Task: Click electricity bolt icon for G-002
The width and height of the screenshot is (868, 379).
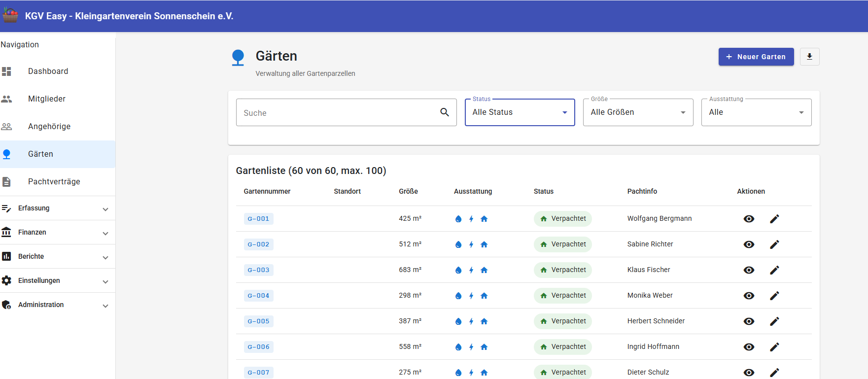Action: [x=471, y=244]
